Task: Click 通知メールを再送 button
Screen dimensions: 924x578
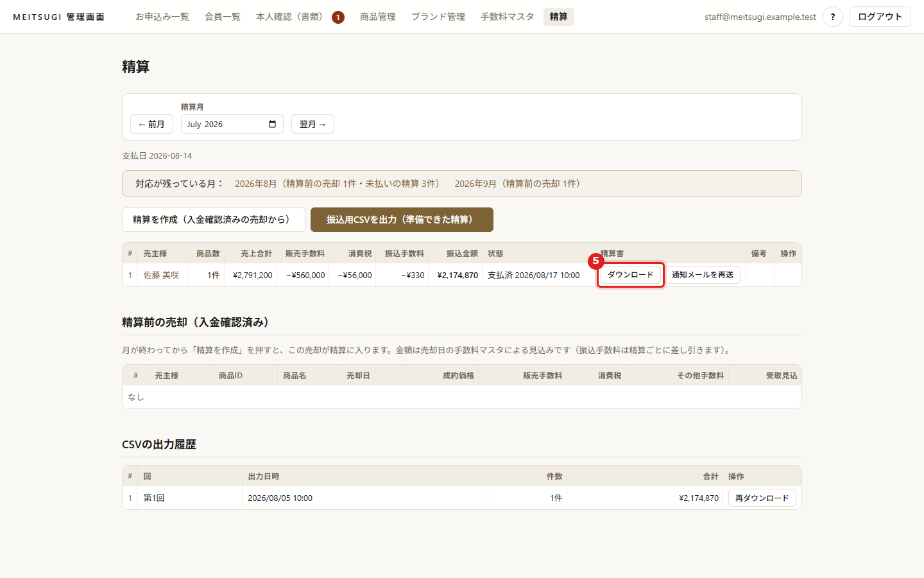Action: (703, 275)
